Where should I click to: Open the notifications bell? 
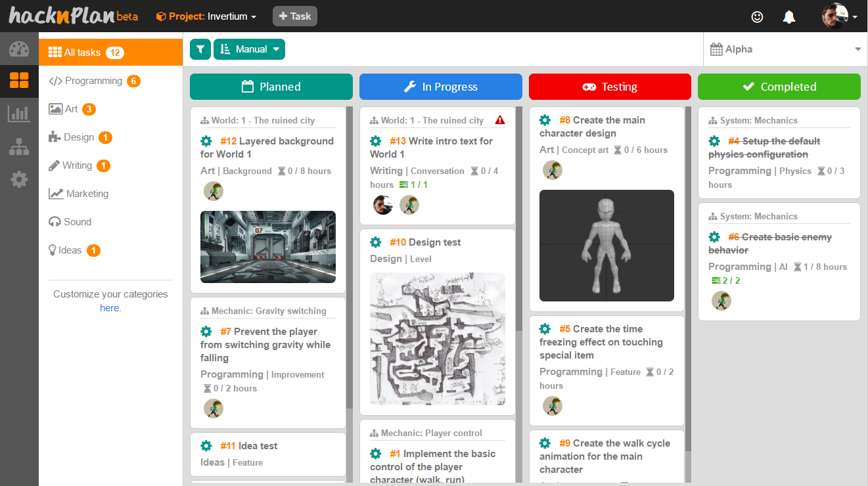pyautogui.click(x=789, y=16)
